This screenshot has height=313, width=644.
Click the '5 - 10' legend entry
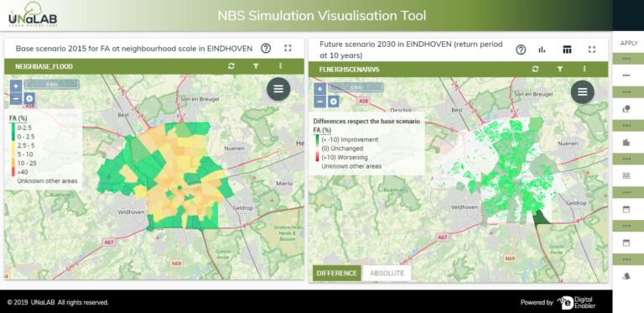[24, 154]
